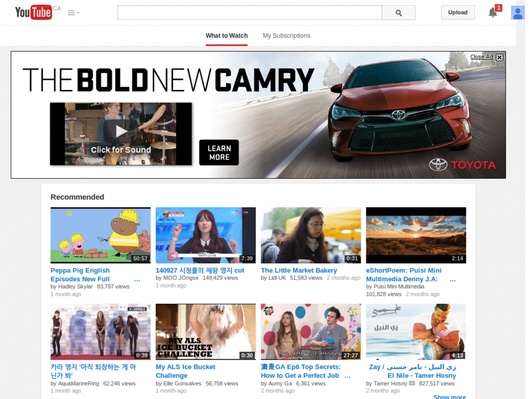Open Ellie Gonsalves channel link
This screenshot has height=399, width=532.
click(x=182, y=383)
